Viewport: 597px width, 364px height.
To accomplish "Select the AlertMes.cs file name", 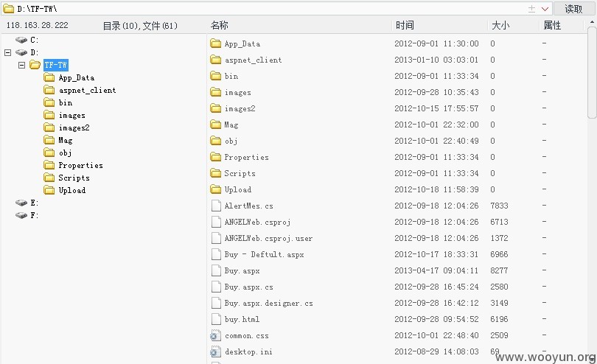I will [248, 206].
